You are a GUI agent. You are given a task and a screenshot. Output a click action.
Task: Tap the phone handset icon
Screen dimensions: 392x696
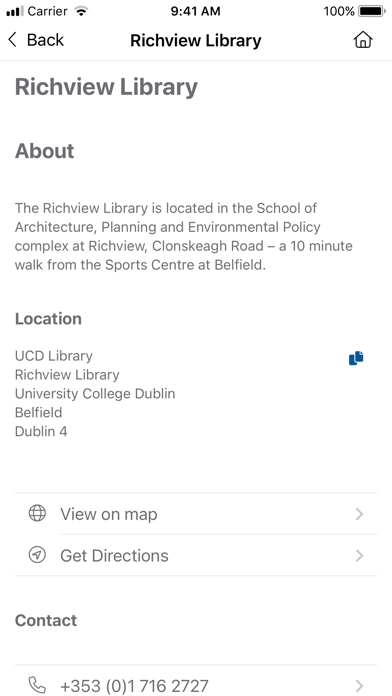pyautogui.click(x=37, y=685)
